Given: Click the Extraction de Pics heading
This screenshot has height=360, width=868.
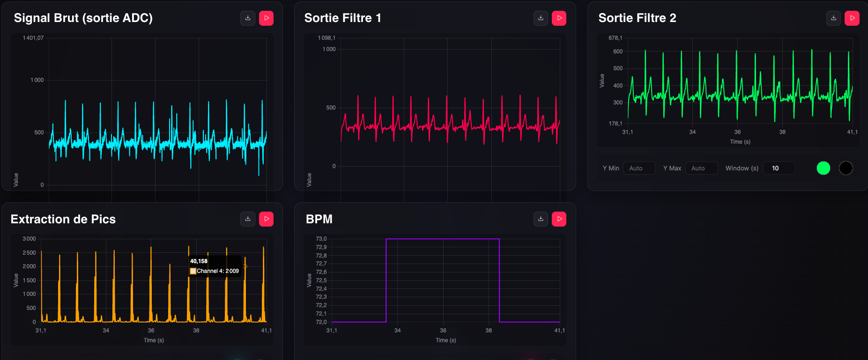Looking at the screenshot, I should 63,219.
